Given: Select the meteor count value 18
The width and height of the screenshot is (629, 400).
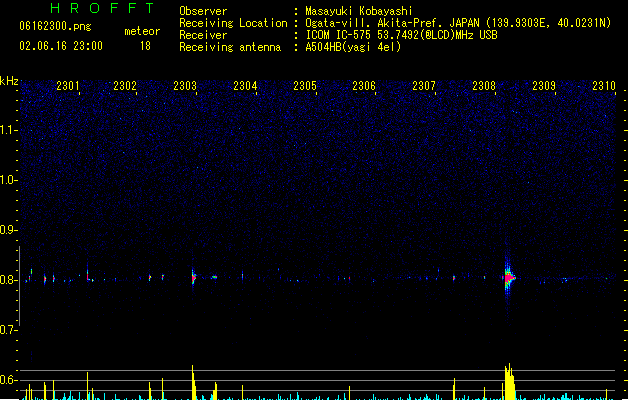Looking at the screenshot, I should click(145, 46).
